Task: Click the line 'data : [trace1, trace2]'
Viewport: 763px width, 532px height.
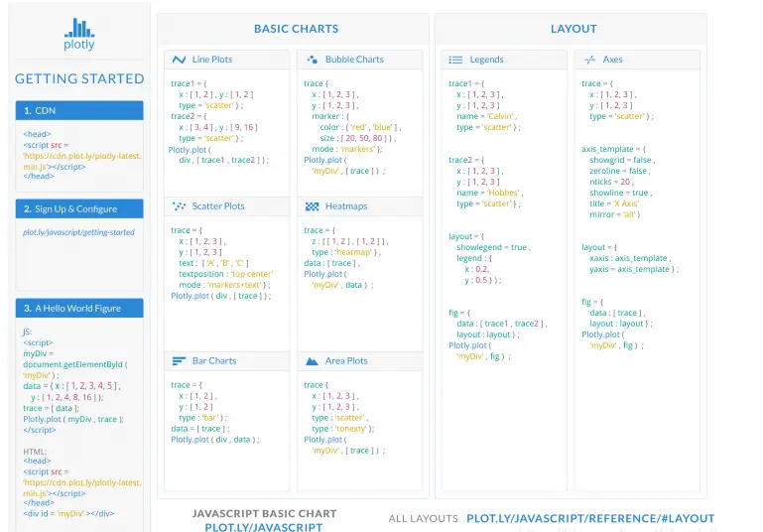Action: click(502, 324)
